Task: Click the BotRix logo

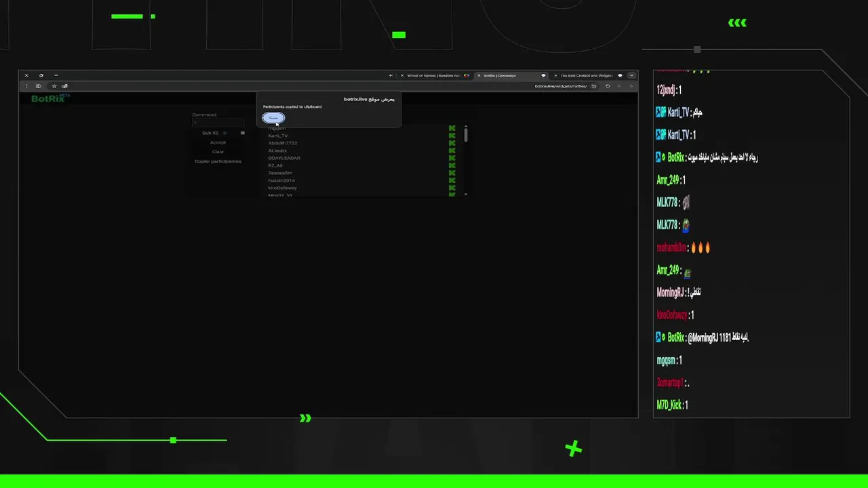Action: click(x=50, y=98)
